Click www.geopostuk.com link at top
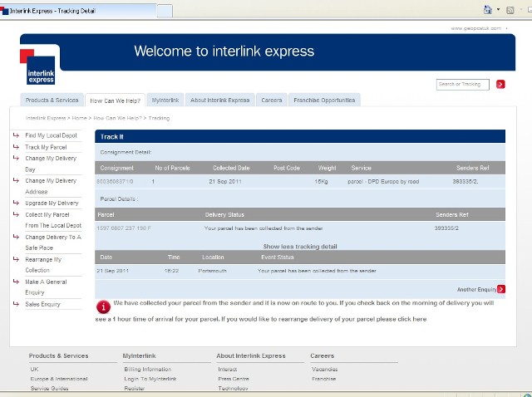532x397 pixels. (476, 28)
